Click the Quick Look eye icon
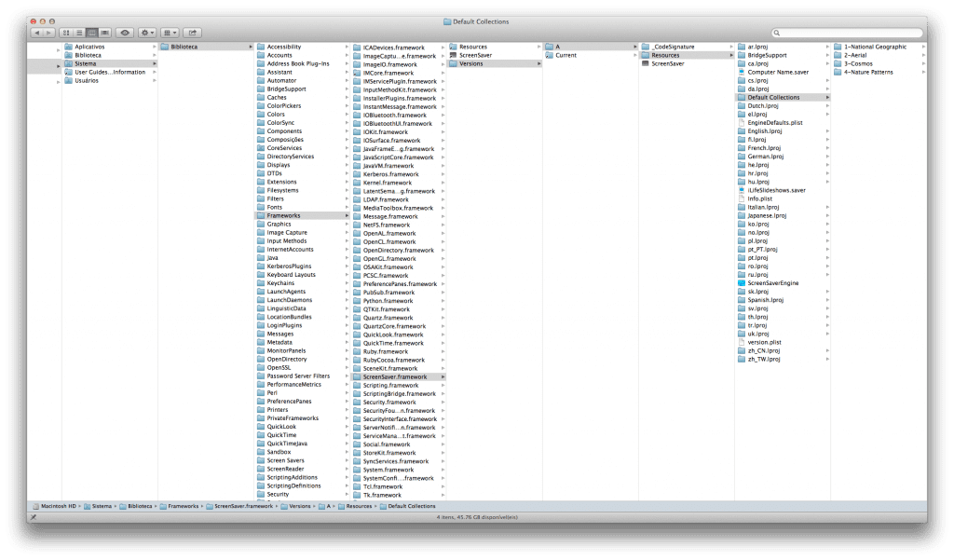The width and height of the screenshot is (954, 560). point(126,32)
